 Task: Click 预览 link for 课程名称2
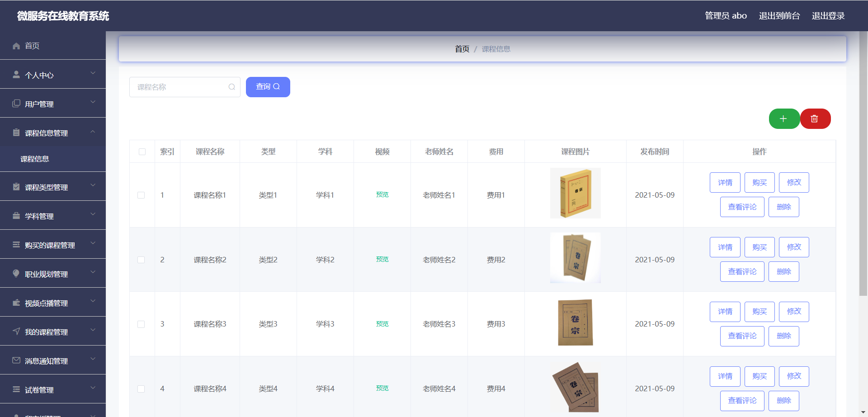click(x=382, y=259)
